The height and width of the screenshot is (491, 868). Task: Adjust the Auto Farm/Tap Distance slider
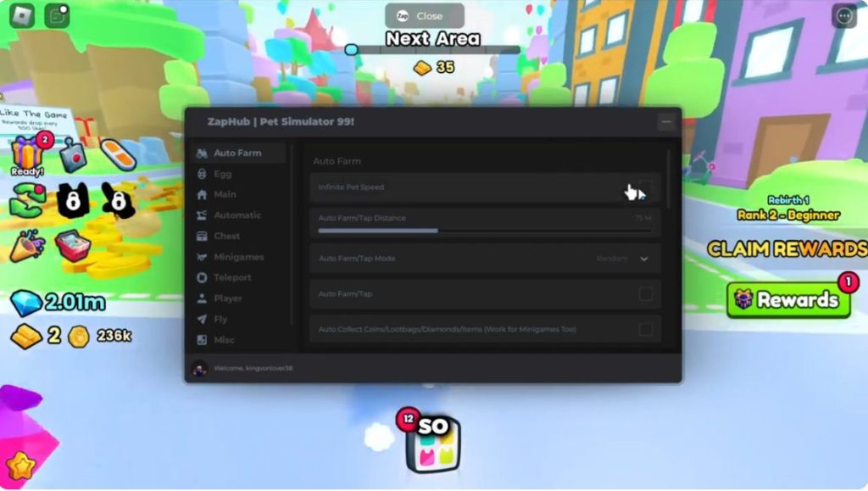pyautogui.click(x=485, y=231)
